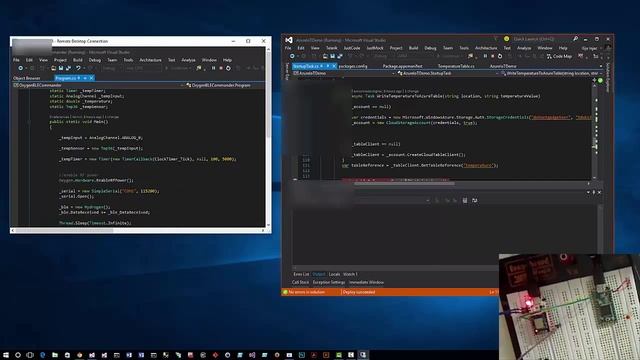The width and height of the screenshot is (640, 360).
Task: Open Architecture menu in Remote Desktop Visual Studio
Action: 150,60
